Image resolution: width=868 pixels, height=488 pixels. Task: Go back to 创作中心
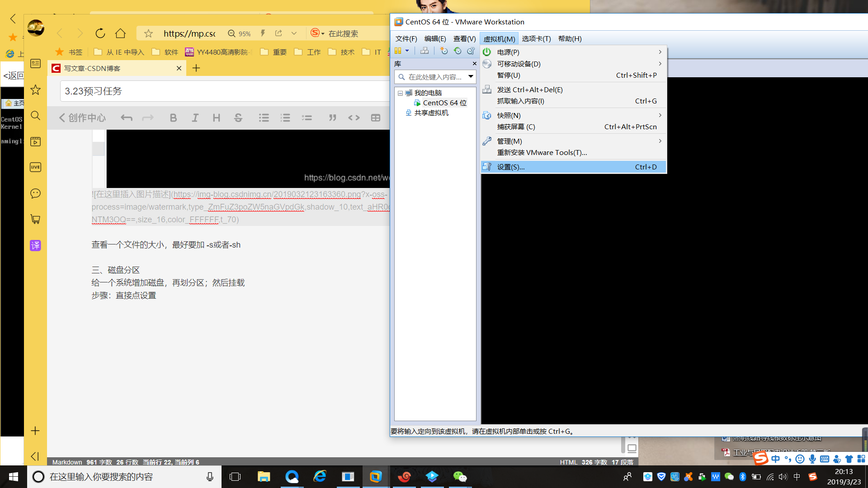pos(82,118)
